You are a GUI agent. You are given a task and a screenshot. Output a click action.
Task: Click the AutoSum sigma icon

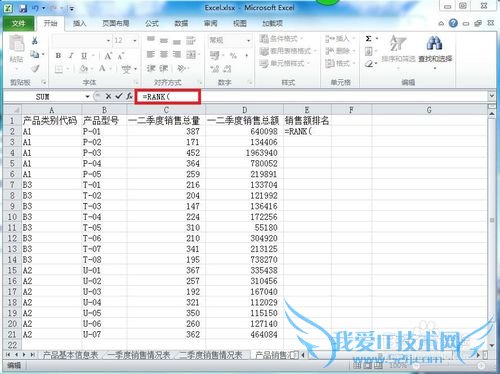(x=369, y=39)
